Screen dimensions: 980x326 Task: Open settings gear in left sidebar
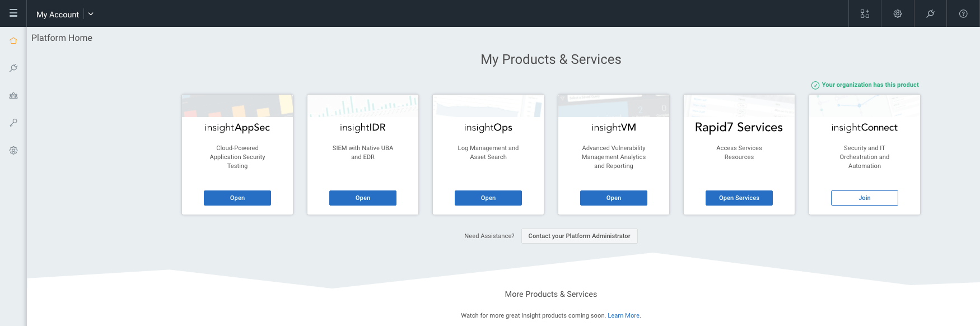pyautogui.click(x=13, y=150)
